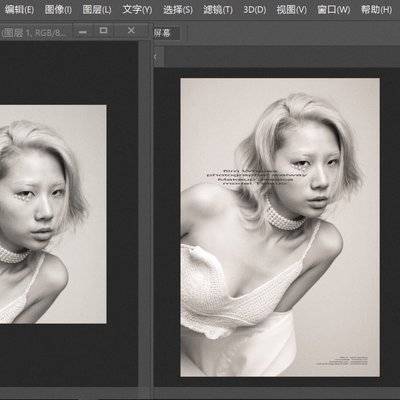The height and width of the screenshot is (400, 400).
Task: Open the 文字(Y) menu
Action: (137, 9)
